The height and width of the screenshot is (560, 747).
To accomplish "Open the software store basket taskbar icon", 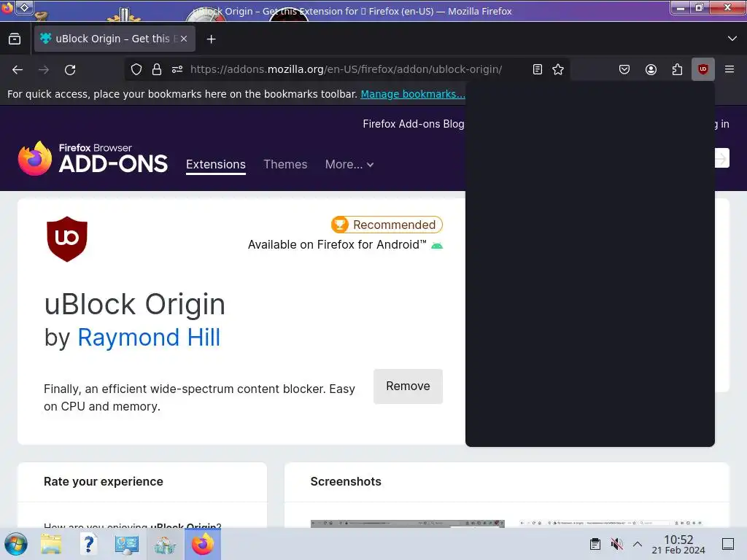I will point(165,545).
